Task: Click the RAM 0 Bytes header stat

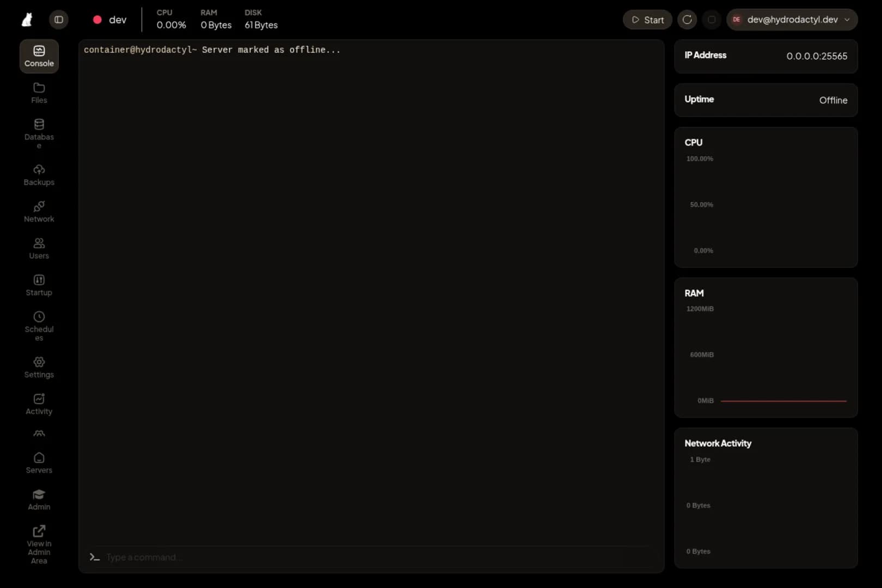Action: [216, 19]
